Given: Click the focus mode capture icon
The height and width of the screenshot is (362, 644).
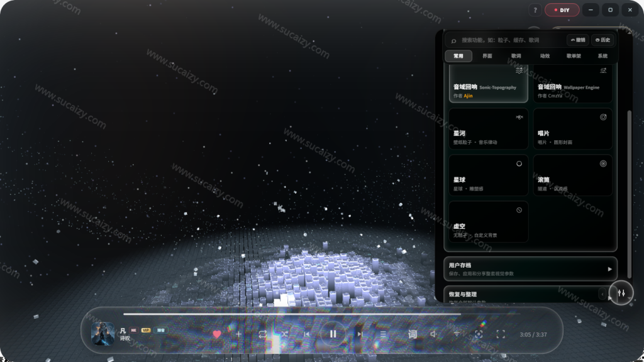Looking at the screenshot, I should [479, 334].
